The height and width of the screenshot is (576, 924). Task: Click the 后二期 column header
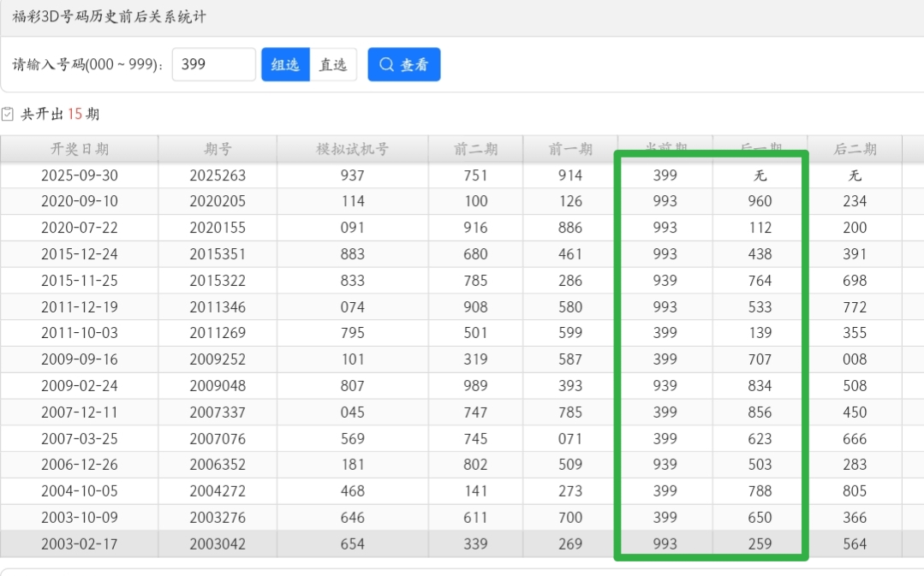pos(854,148)
